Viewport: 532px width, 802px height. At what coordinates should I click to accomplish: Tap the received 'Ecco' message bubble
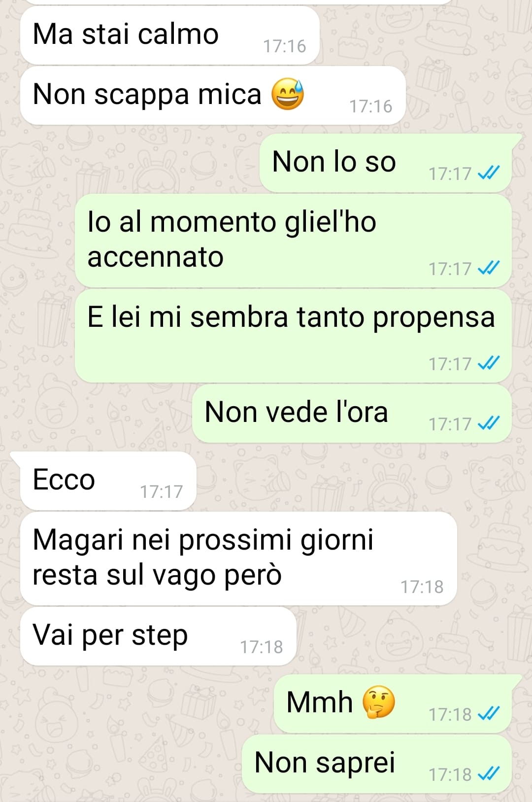(x=108, y=481)
